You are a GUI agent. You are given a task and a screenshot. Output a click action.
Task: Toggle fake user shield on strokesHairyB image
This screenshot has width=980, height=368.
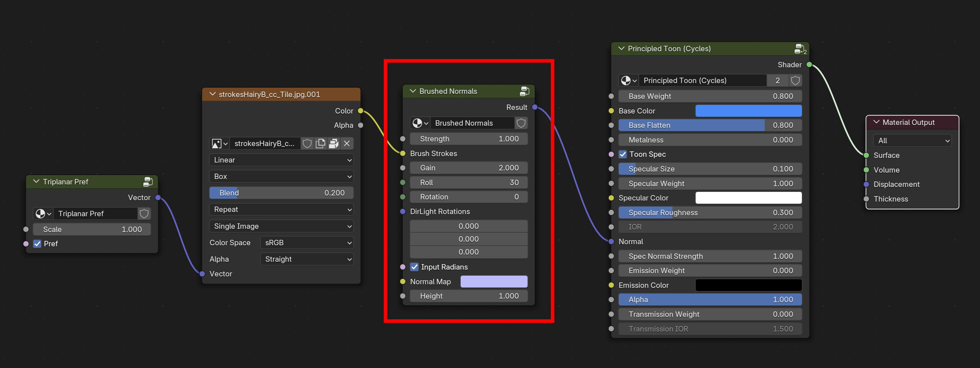click(x=307, y=144)
